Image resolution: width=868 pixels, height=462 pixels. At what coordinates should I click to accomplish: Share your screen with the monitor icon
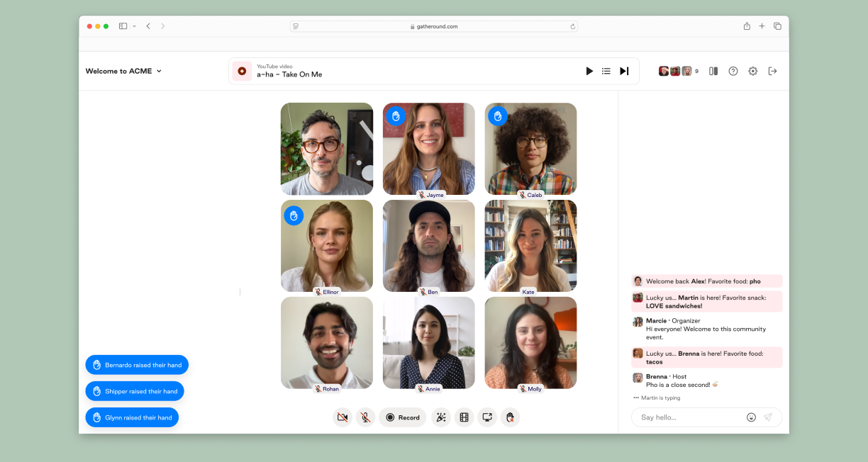[x=487, y=417]
